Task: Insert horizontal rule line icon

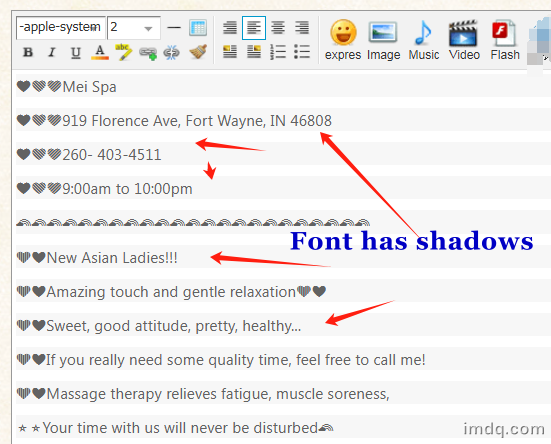Action: click(174, 28)
